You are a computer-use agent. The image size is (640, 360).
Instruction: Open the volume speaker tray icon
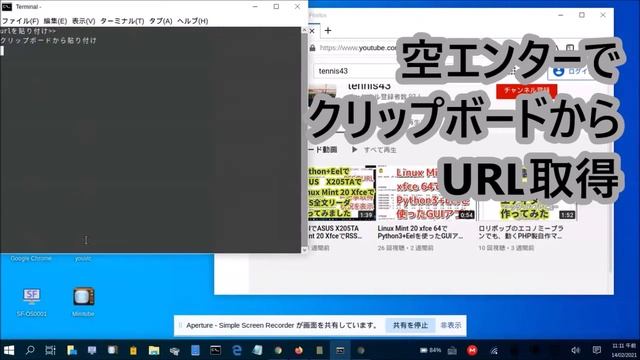(x=576, y=350)
